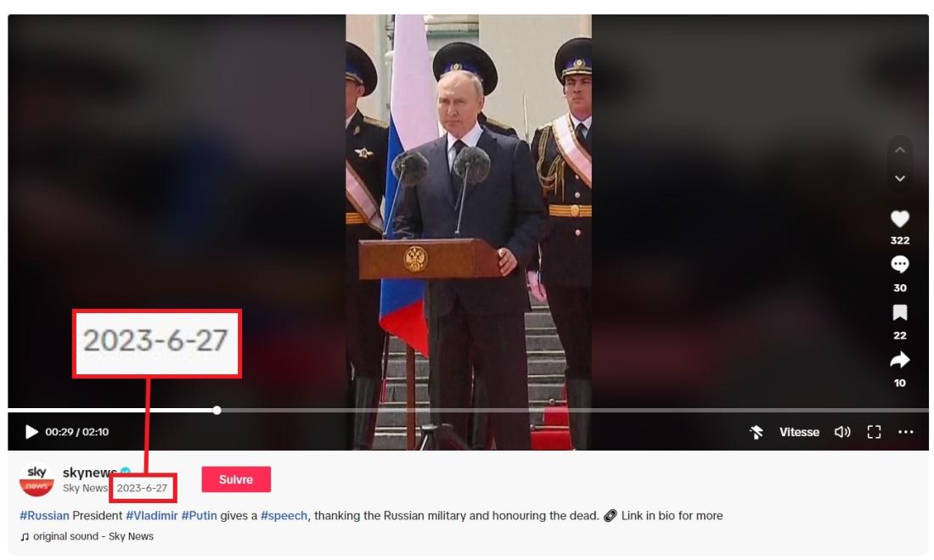Play the paused video

click(x=31, y=432)
